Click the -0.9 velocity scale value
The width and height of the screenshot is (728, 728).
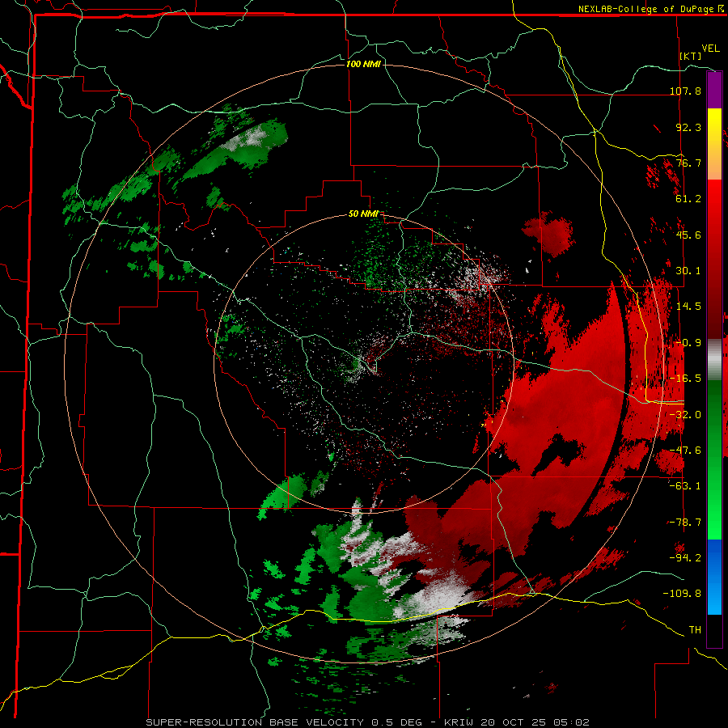(688, 343)
